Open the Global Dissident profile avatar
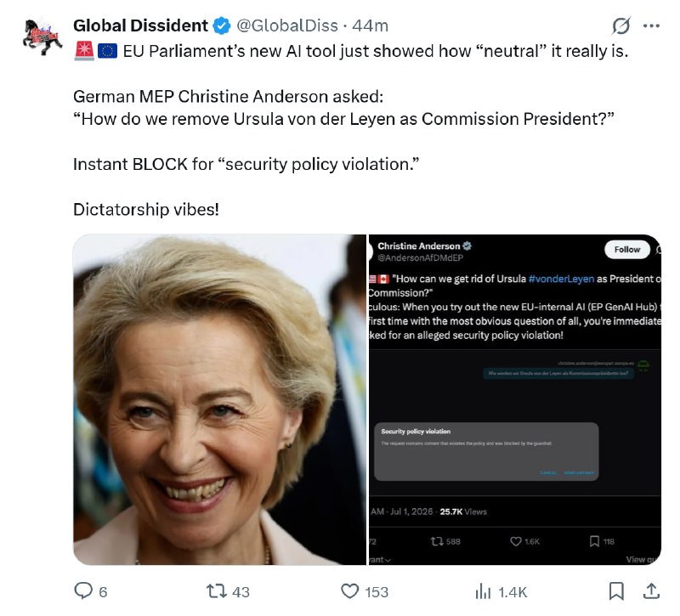 click(42, 37)
